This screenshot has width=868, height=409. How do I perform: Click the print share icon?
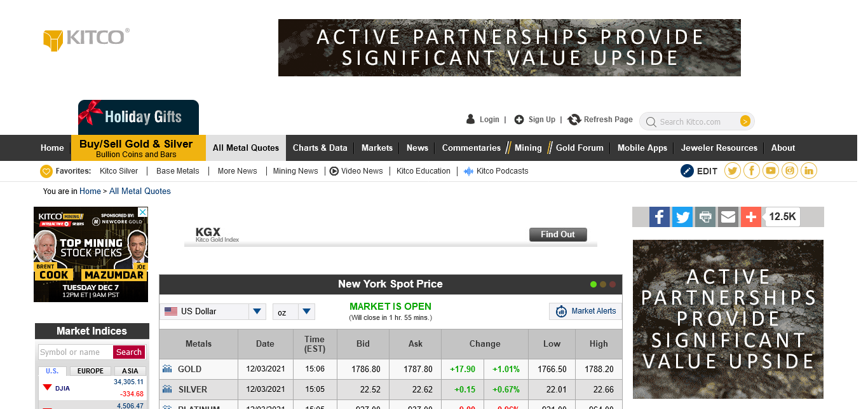coord(705,217)
